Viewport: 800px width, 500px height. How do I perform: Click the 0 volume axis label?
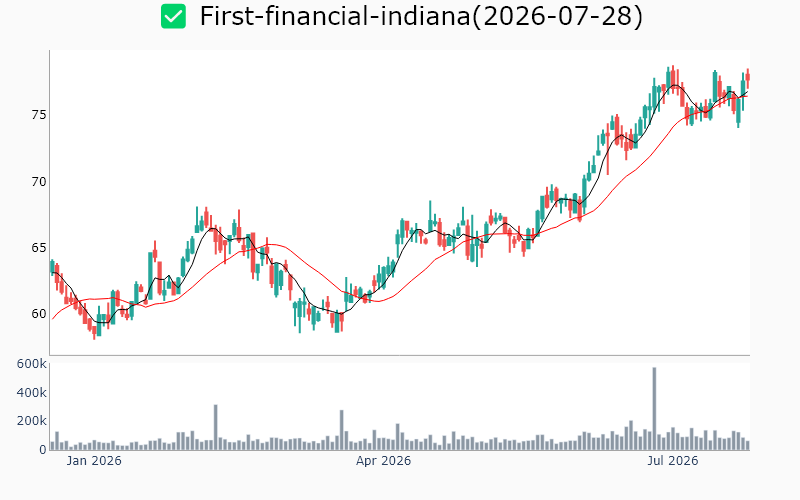tap(43, 449)
